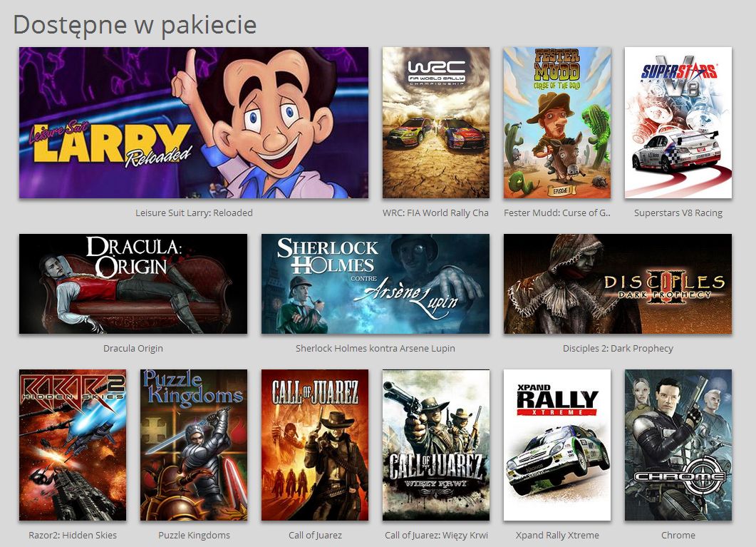
Task: Open the Disciples II Dark Prophecy banner
Action: 618,284
